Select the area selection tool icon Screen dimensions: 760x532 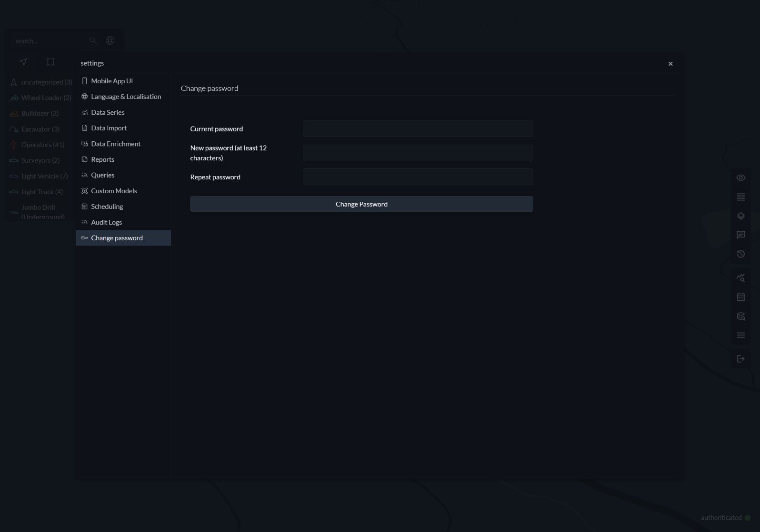50,62
